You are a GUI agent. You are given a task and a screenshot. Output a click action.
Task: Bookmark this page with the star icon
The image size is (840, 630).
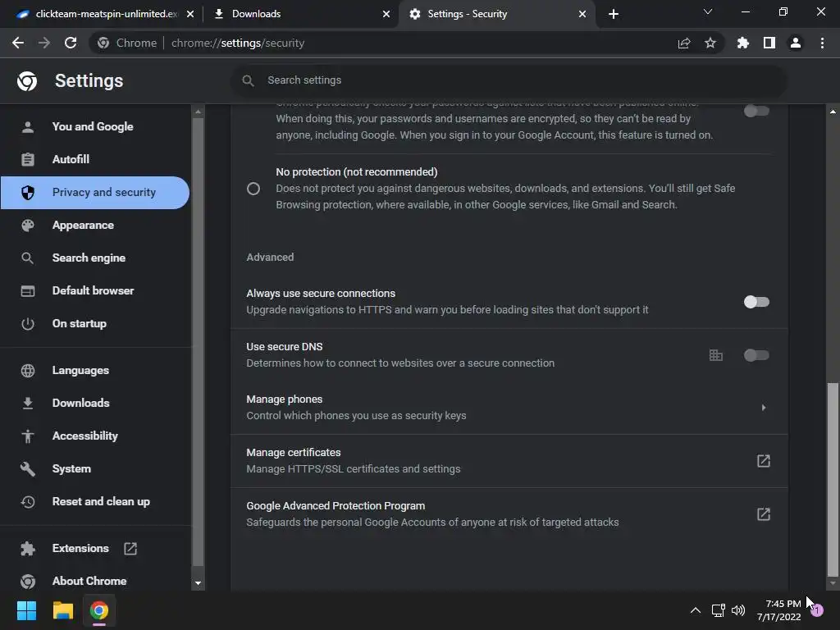[710, 43]
